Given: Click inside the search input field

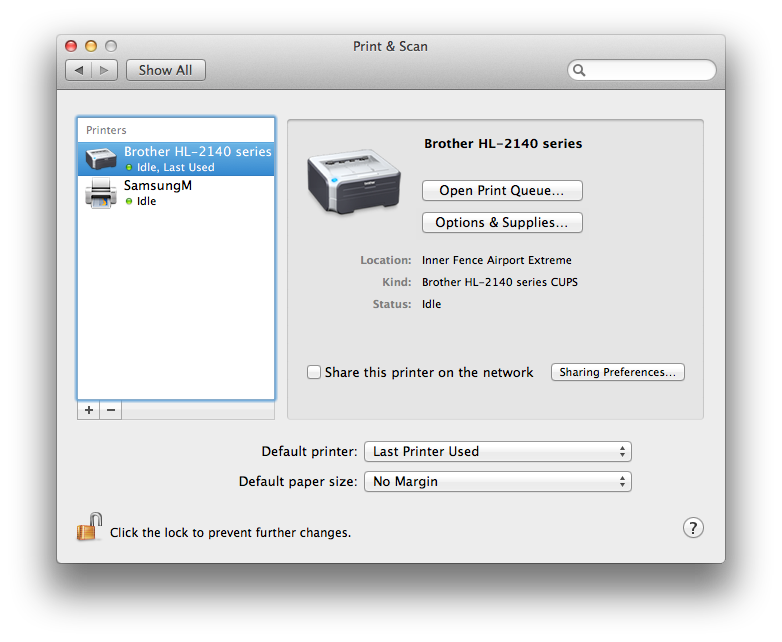Looking at the screenshot, I should click(648, 70).
